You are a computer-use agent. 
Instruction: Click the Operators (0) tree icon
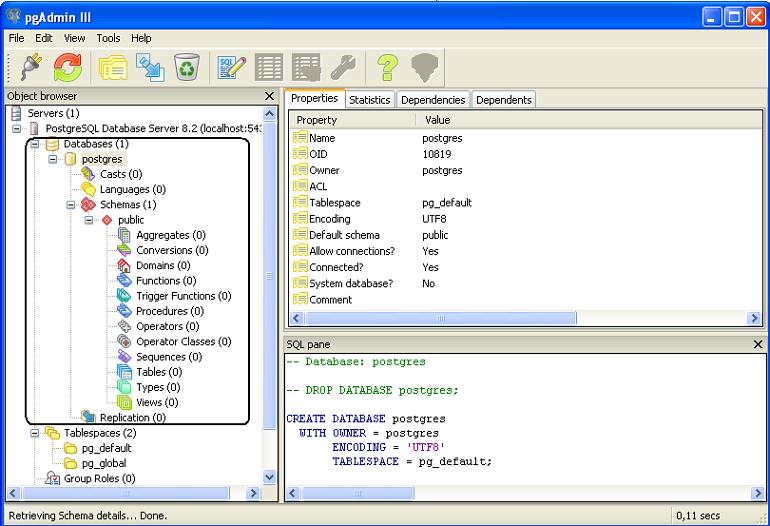point(124,326)
